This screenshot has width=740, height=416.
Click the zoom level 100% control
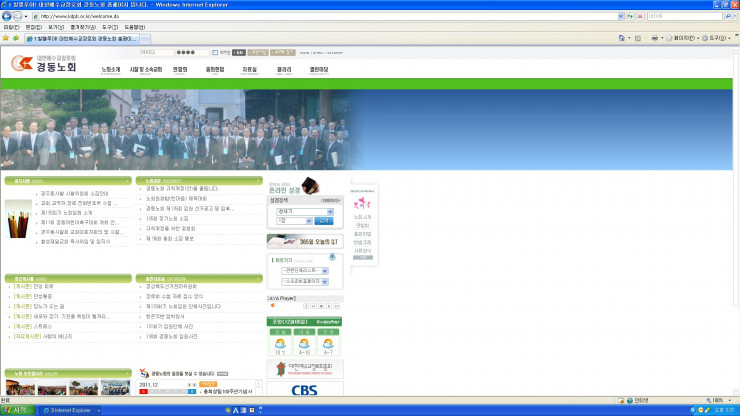(x=719, y=400)
